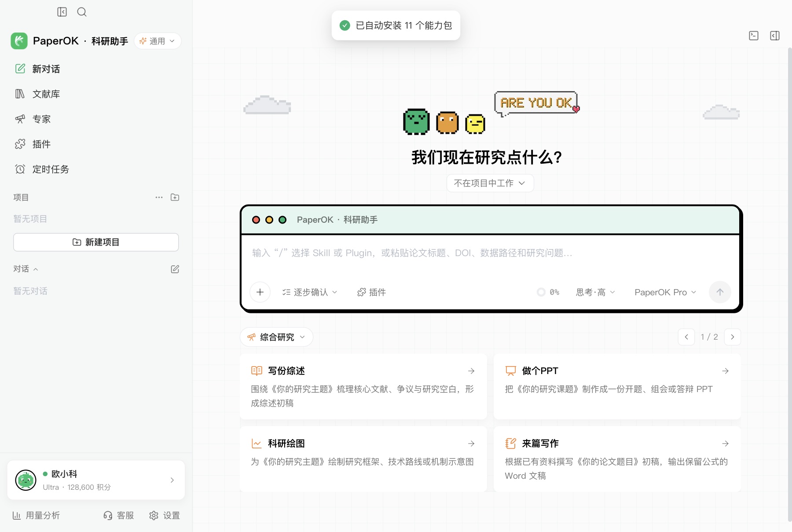Click the 1 / 2 page indicator

click(709, 337)
